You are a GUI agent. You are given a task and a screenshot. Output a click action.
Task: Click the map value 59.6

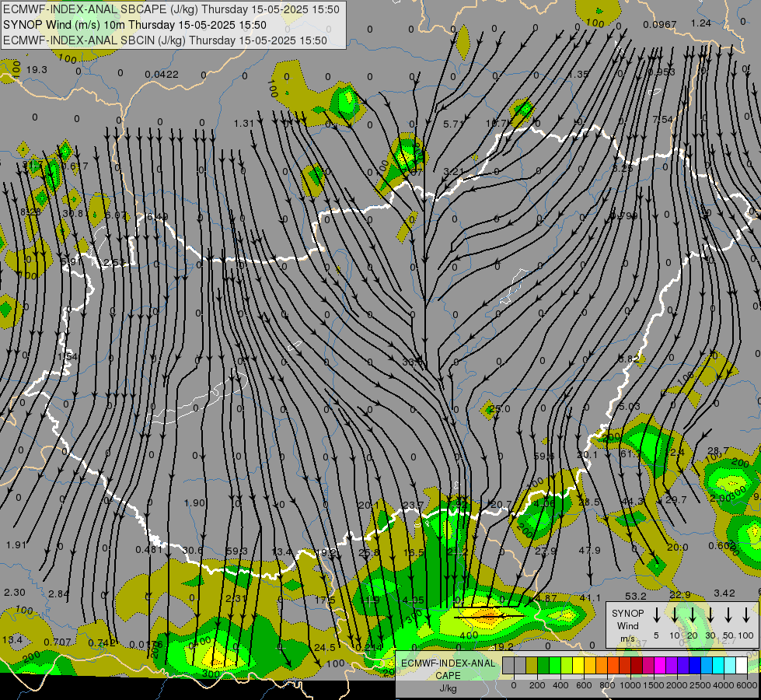pos(543,456)
